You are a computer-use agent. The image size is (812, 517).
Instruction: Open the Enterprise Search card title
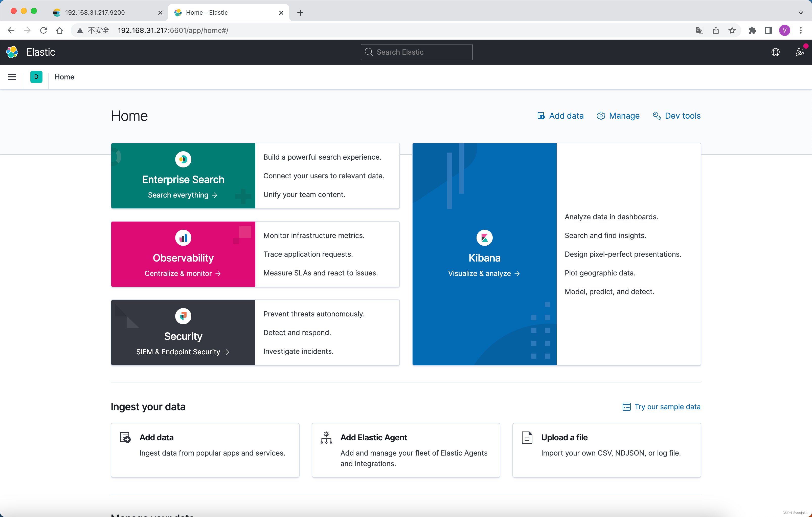[183, 180]
